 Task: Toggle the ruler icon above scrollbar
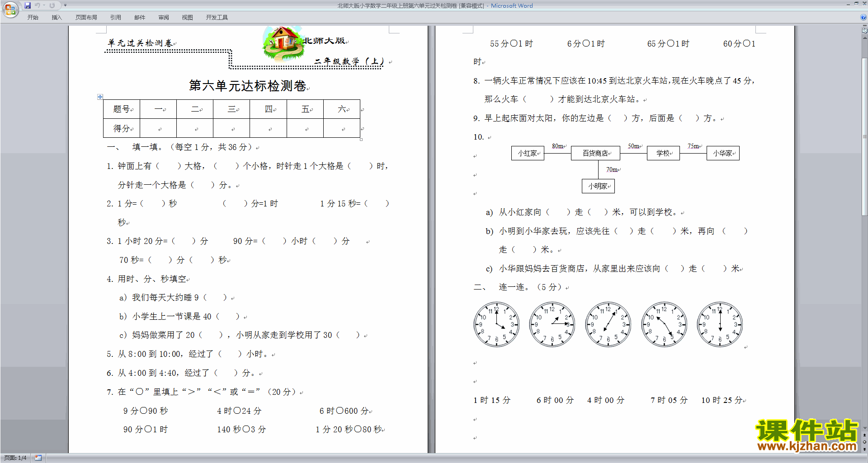click(864, 31)
